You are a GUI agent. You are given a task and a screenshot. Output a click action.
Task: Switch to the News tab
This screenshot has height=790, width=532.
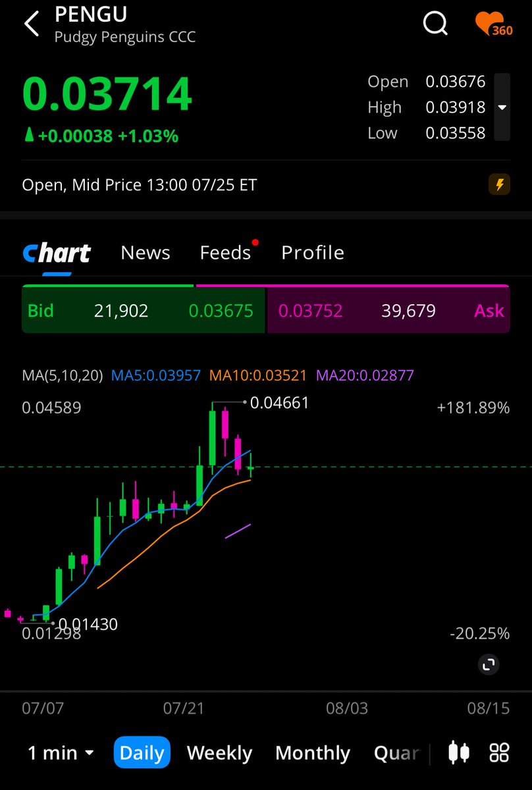click(146, 253)
